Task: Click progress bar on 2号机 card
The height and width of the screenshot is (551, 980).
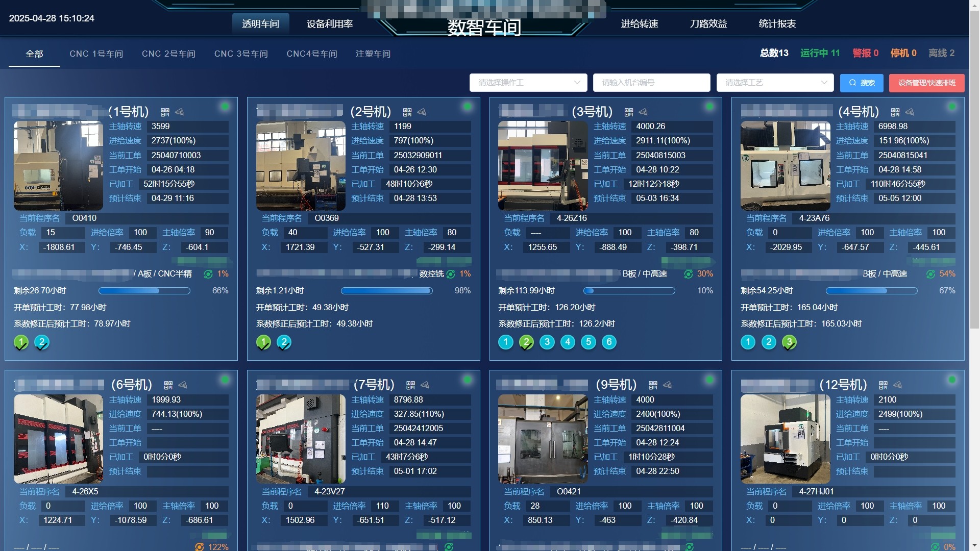Action: coord(386,291)
